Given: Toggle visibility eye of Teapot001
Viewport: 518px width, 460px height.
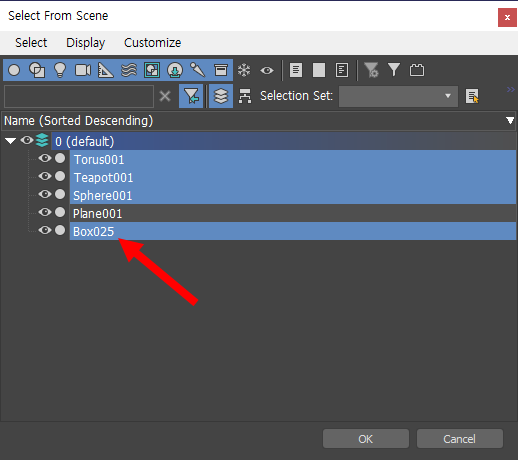Looking at the screenshot, I should pyautogui.click(x=45, y=176).
